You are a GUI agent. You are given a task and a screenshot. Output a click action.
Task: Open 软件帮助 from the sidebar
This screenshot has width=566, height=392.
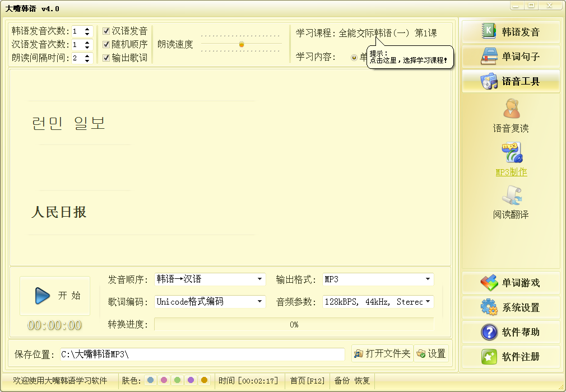click(x=511, y=332)
